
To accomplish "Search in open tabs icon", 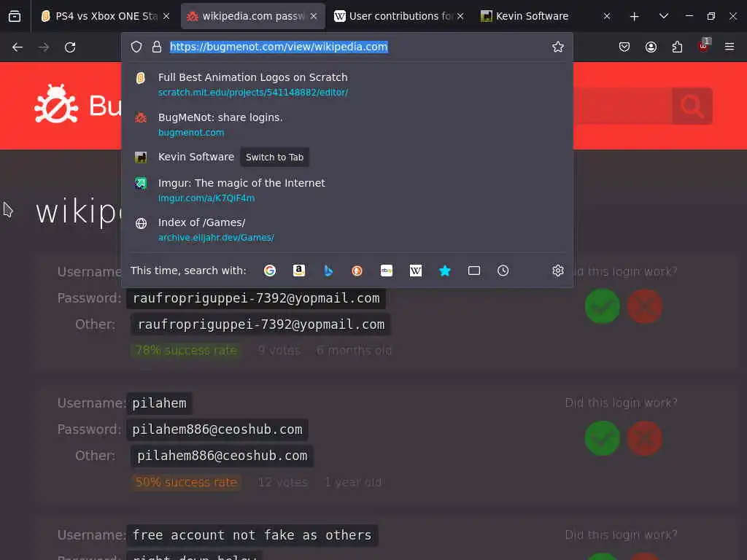I will pyautogui.click(x=474, y=271).
